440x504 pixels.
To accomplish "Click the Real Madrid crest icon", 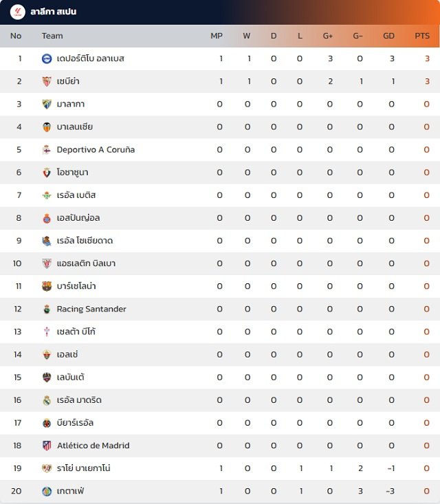I will click(47, 400).
